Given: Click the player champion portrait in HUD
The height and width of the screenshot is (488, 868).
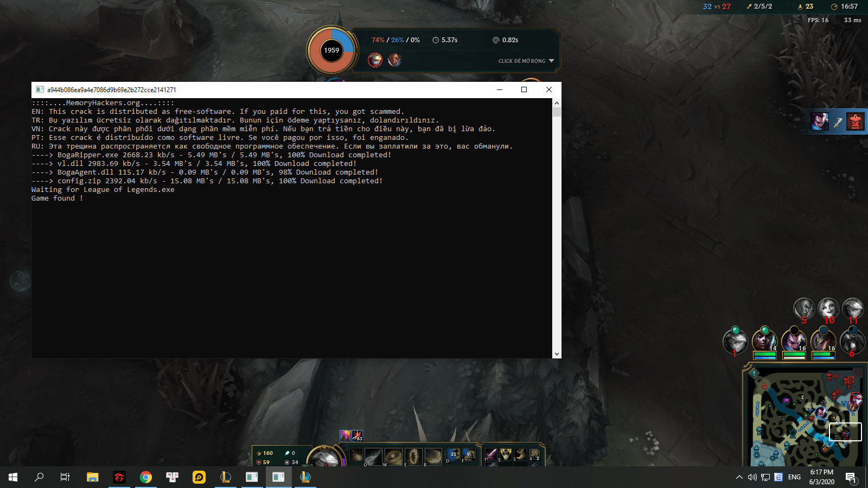Looking at the screenshot, I should click(x=325, y=457).
